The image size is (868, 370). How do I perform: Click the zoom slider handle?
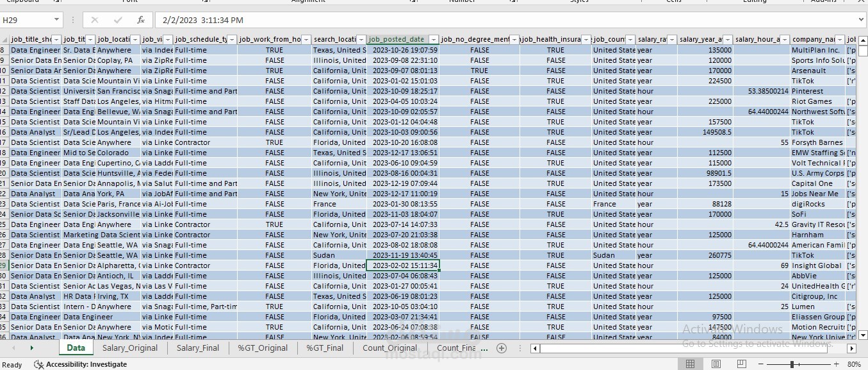point(792,364)
